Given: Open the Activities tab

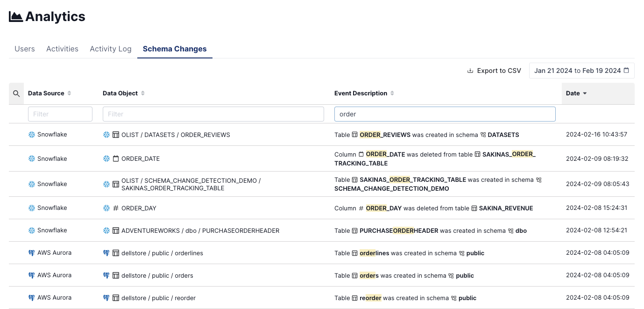Looking at the screenshot, I should (x=62, y=49).
